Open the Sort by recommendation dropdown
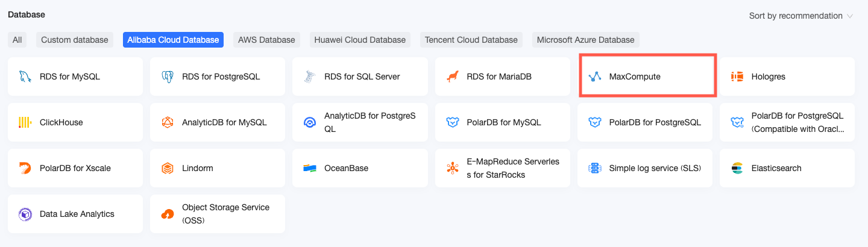868x247 pixels. pos(800,16)
